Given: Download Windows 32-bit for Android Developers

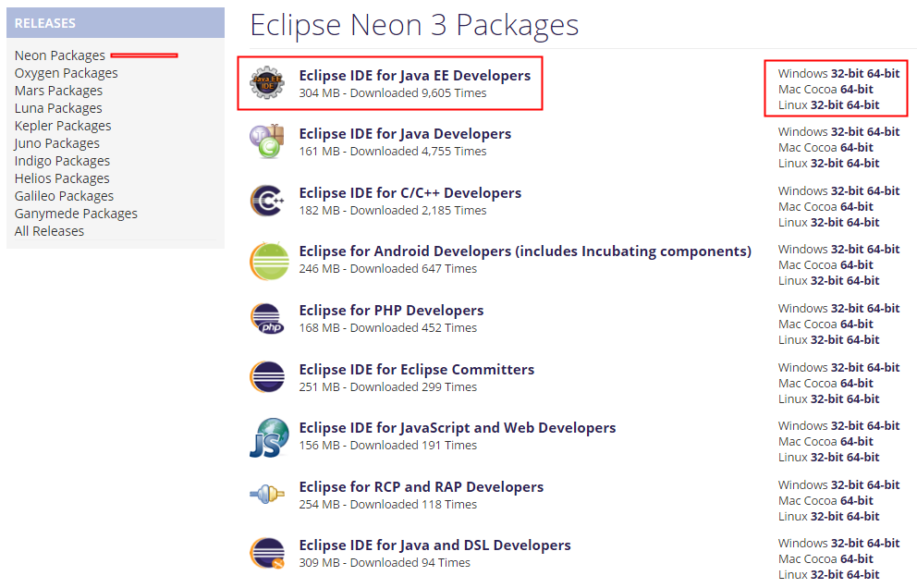Looking at the screenshot, I should 847,250.
